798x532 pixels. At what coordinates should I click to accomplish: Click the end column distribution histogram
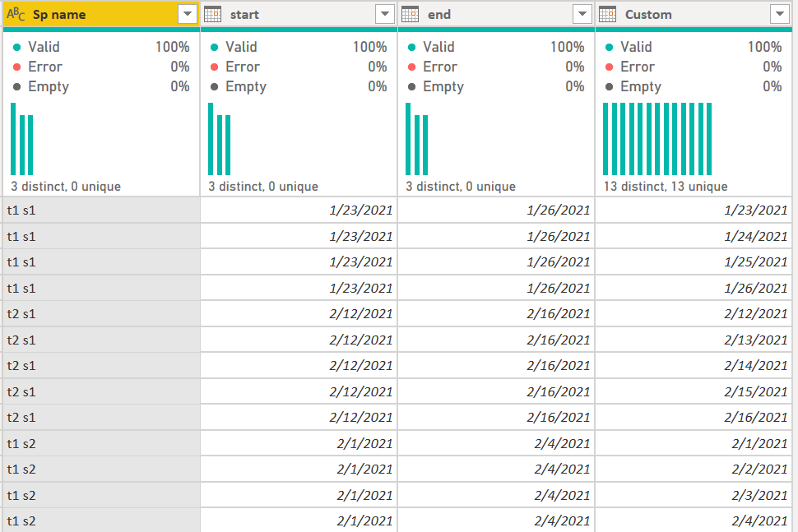(x=417, y=139)
